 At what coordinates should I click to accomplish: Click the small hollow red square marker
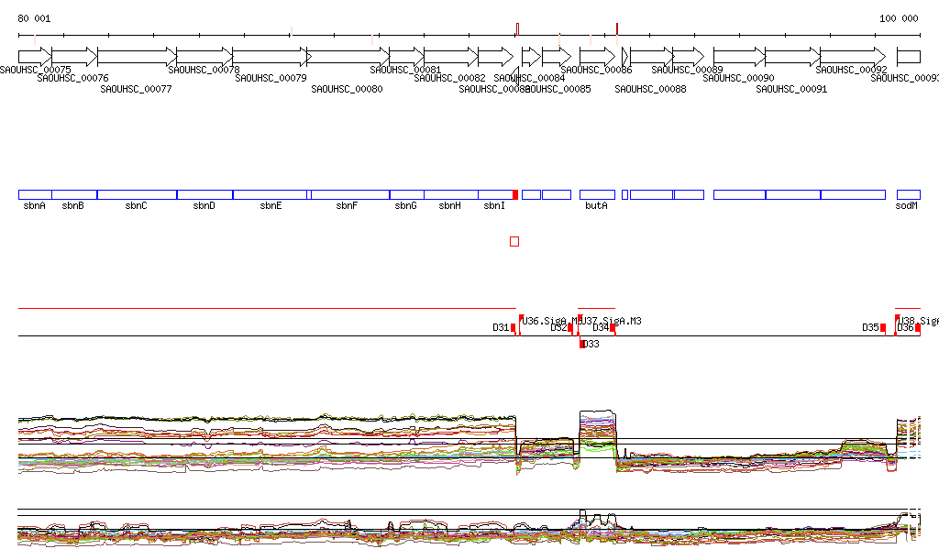click(x=514, y=241)
